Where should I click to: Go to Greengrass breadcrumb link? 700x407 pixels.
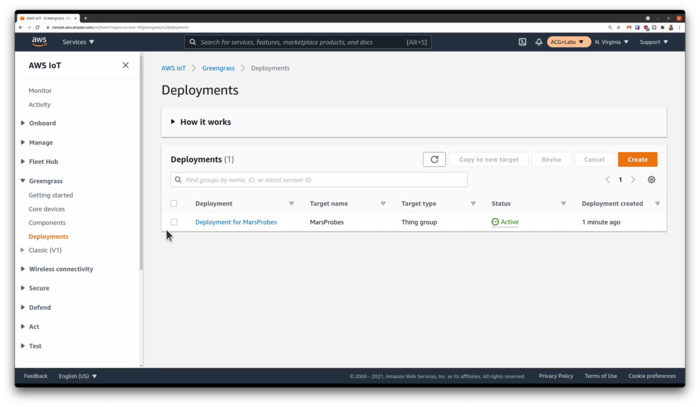[218, 68]
